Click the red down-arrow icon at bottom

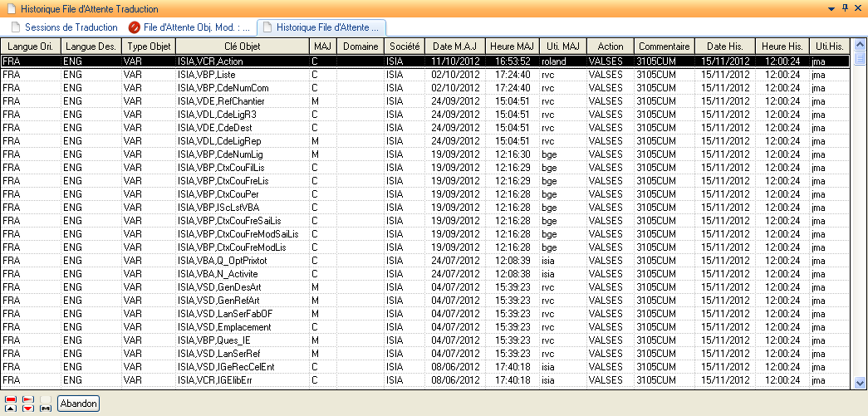pyautogui.click(x=28, y=409)
